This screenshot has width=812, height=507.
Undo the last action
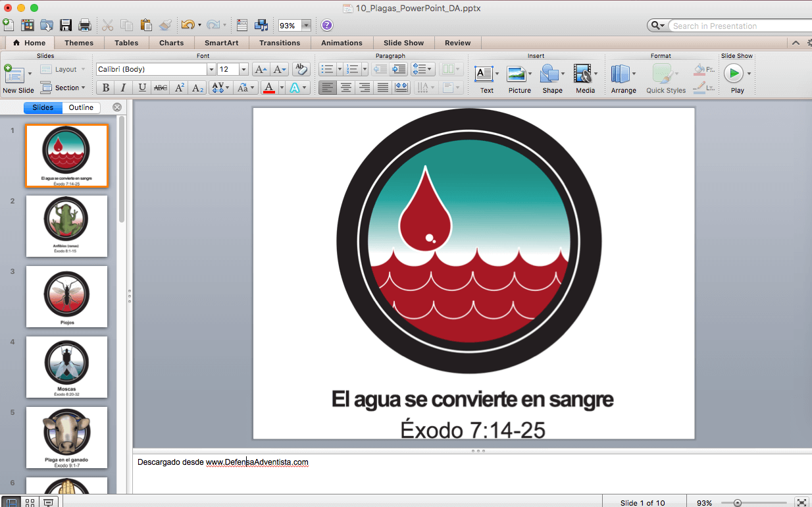[188, 25]
